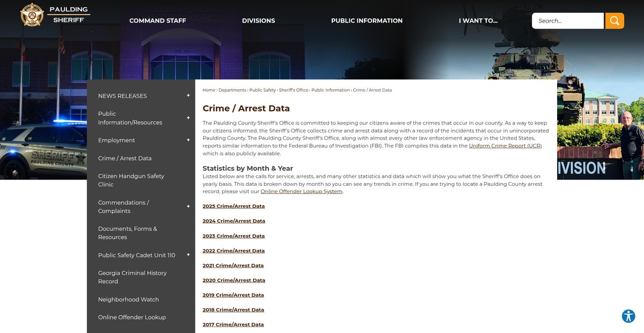644x333 pixels.
Task: Open the accessibility widget icon
Action: (628, 316)
